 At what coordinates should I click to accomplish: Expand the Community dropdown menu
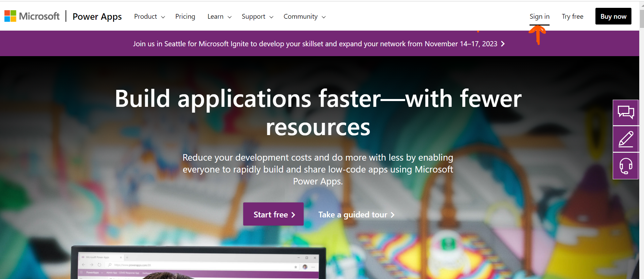305,16
